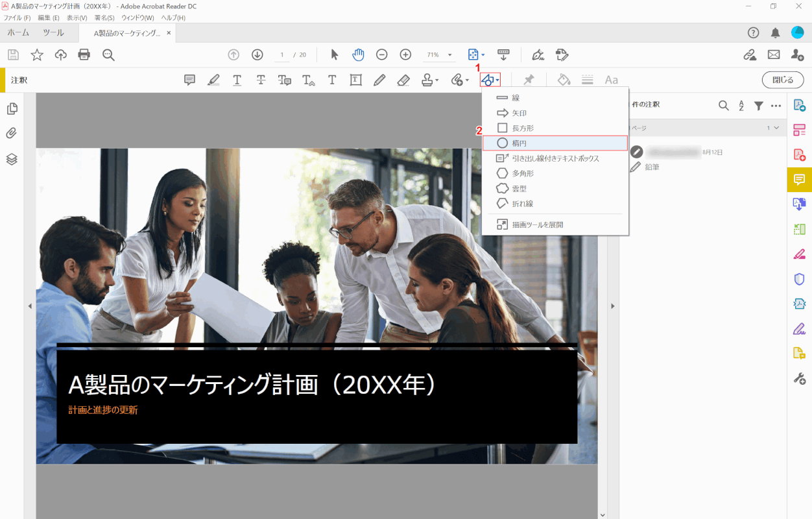
Task: Click the page number input field
Action: pos(282,55)
